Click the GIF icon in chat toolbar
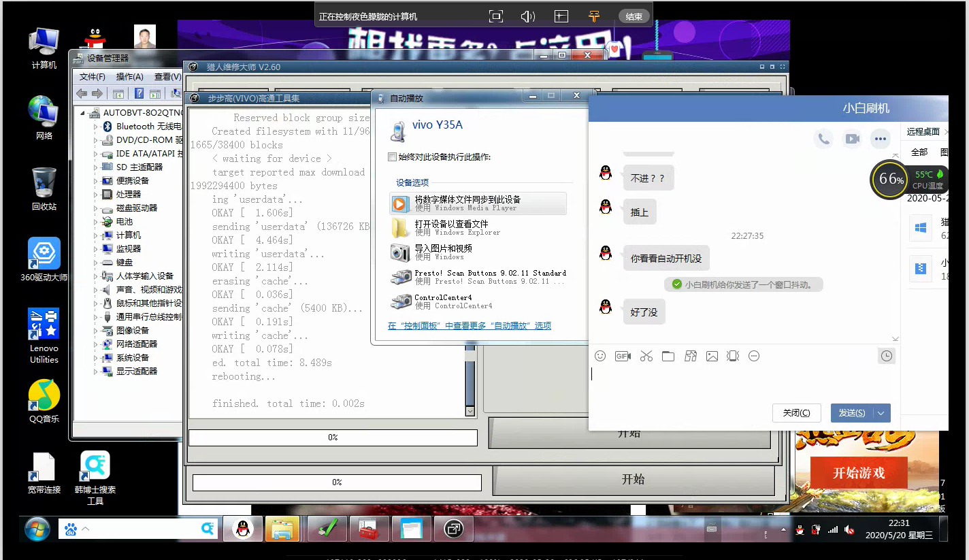 tap(623, 356)
